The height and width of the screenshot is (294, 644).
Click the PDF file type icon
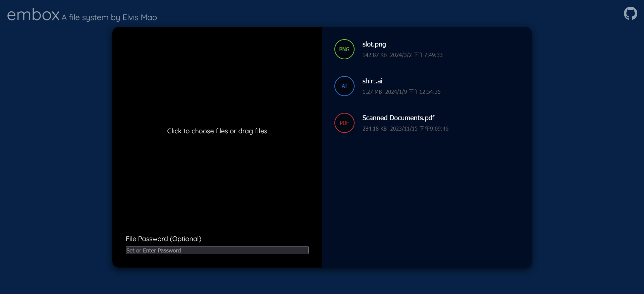[x=344, y=123]
